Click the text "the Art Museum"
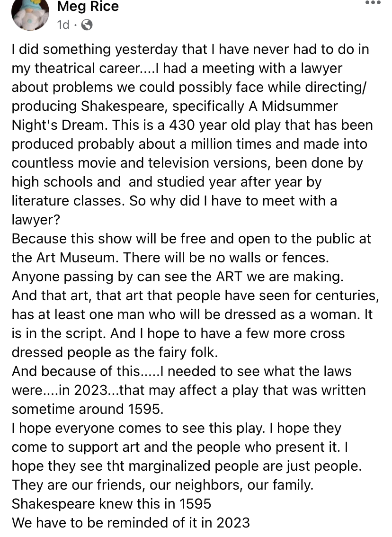The image size is (392, 537). coord(69,258)
